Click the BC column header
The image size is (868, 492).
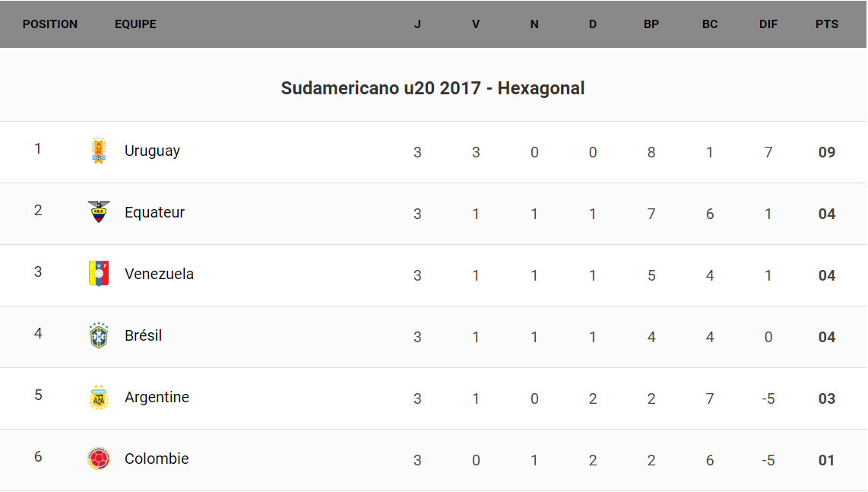[x=709, y=24]
